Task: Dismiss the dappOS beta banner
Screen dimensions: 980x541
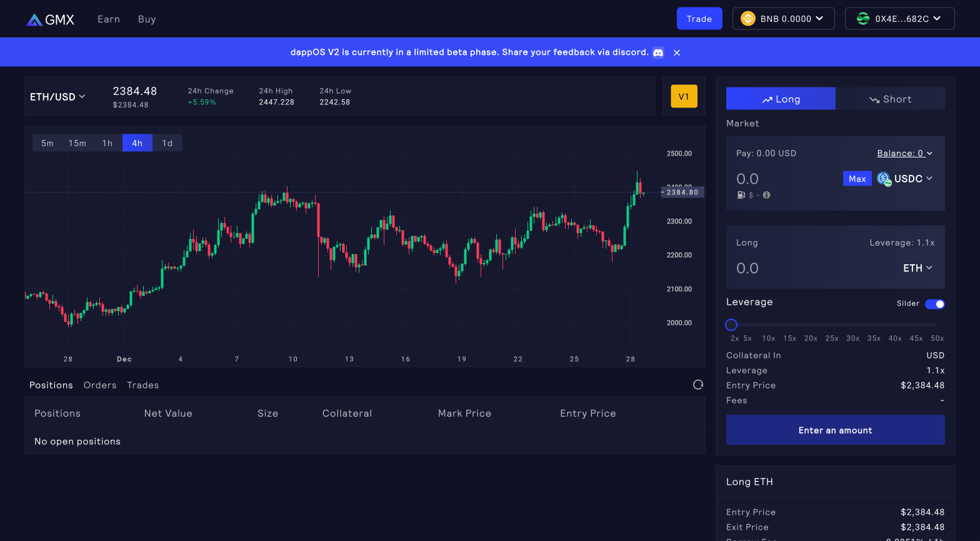Action: pos(676,52)
